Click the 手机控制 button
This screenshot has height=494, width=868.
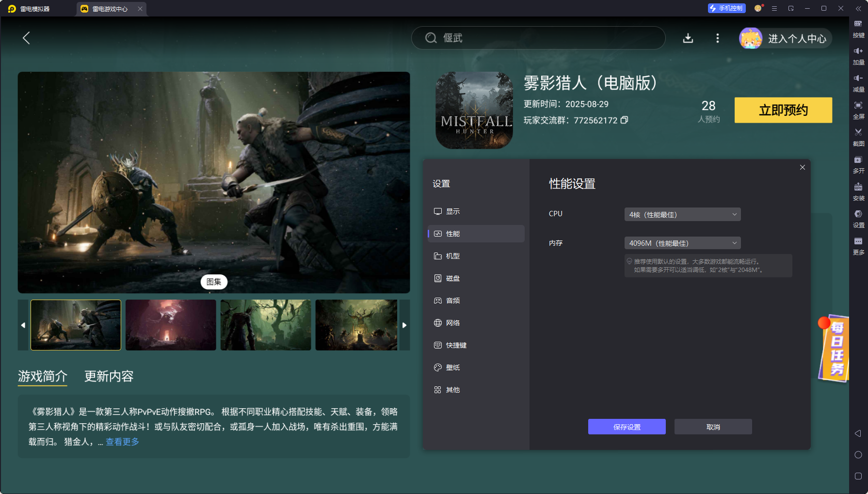click(726, 8)
